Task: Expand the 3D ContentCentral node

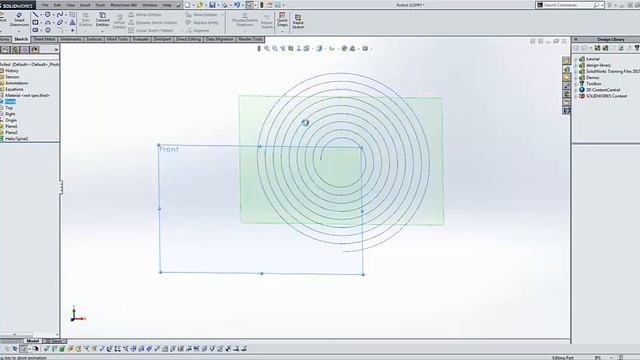Action: coord(576,90)
